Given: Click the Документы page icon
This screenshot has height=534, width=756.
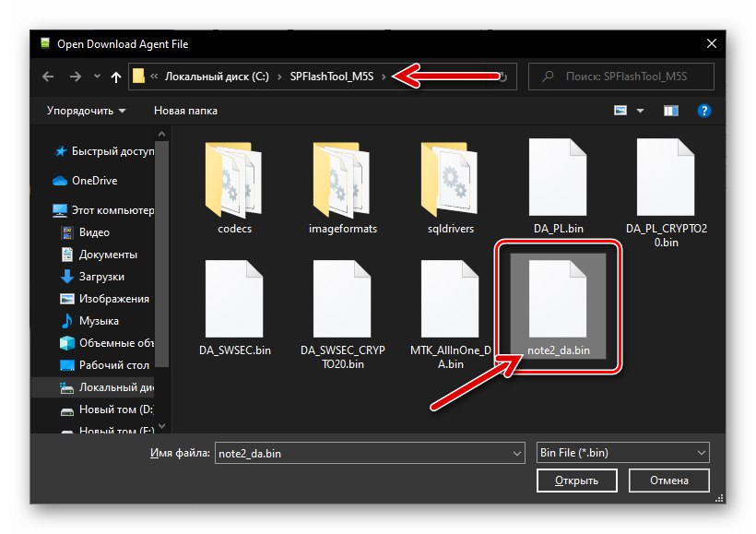Looking at the screenshot, I should click(x=67, y=255).
